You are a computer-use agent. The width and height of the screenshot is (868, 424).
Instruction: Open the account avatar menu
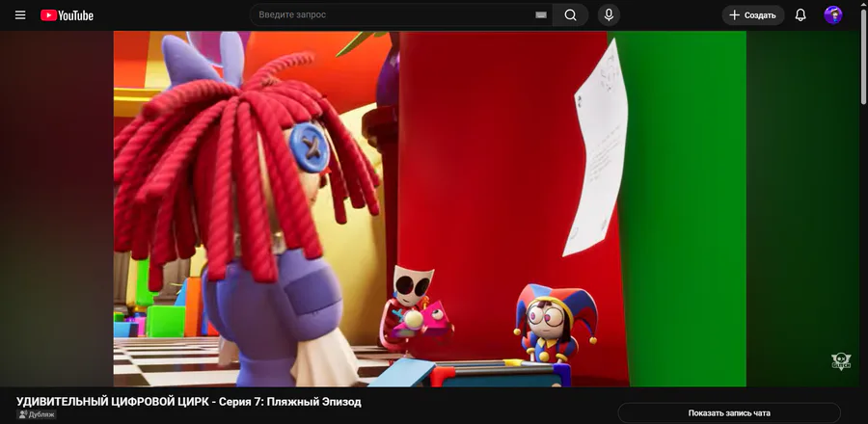(x=833, y=14)
